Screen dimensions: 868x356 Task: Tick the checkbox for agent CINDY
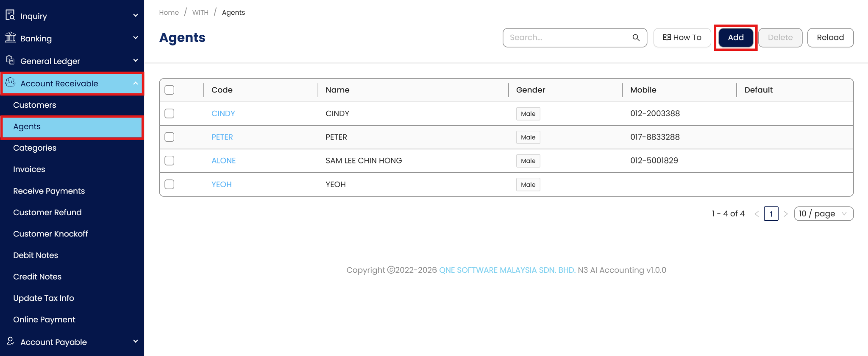click(x=170, y=114)
